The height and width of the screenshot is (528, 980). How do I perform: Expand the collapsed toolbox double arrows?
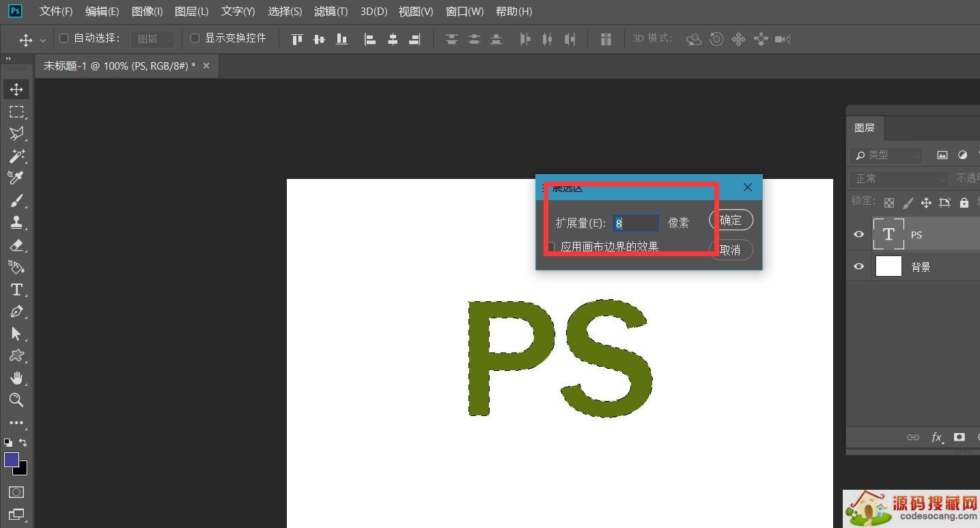pos(9,59)
